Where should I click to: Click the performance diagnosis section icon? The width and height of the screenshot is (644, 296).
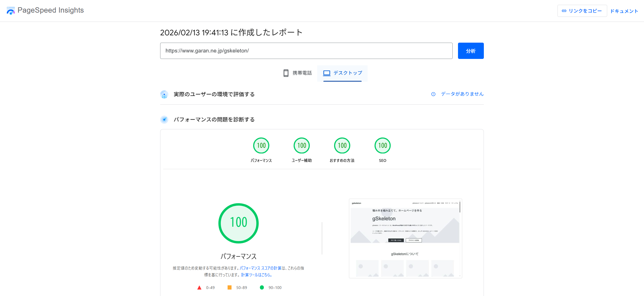pos(164,120)
